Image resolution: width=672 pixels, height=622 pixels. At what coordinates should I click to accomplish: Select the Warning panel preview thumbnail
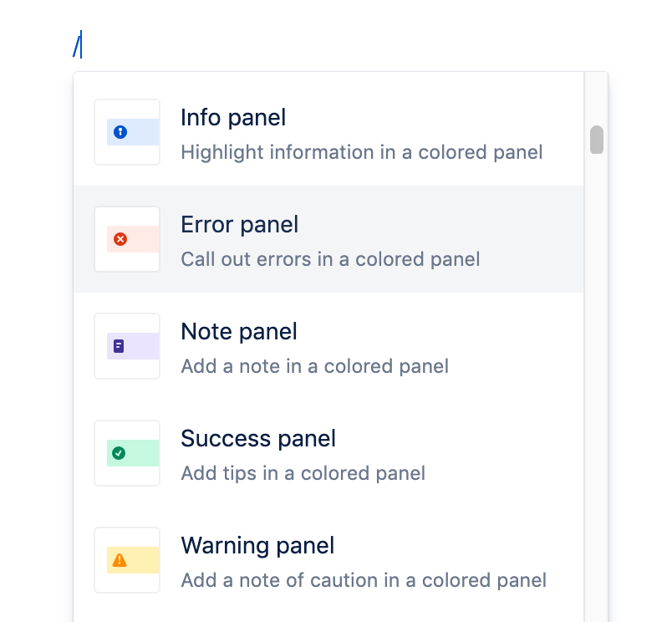click(127, 560)
